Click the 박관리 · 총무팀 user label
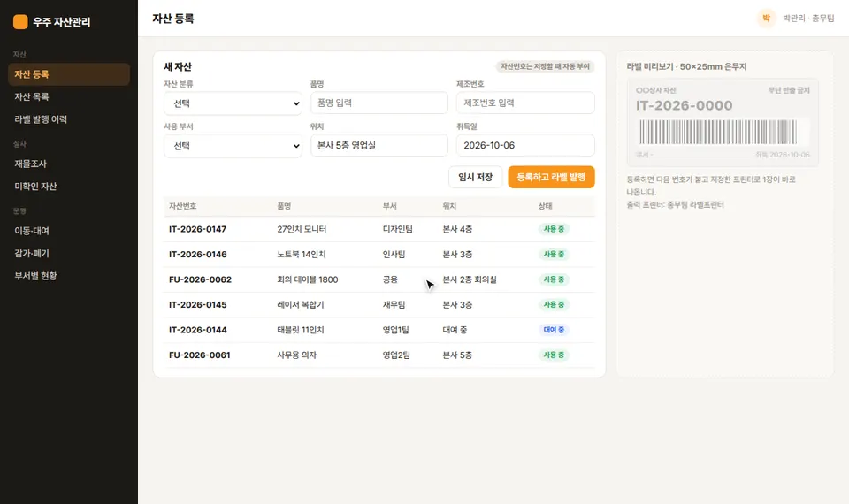The width and height of the screenshot is (849, 504). (808, 19)
